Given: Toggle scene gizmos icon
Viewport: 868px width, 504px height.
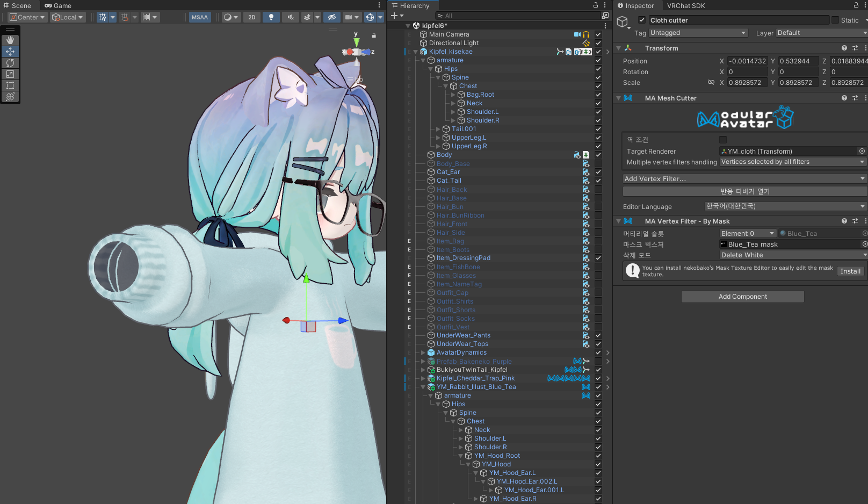Looking at the screenshot, I should pos(370,17).
